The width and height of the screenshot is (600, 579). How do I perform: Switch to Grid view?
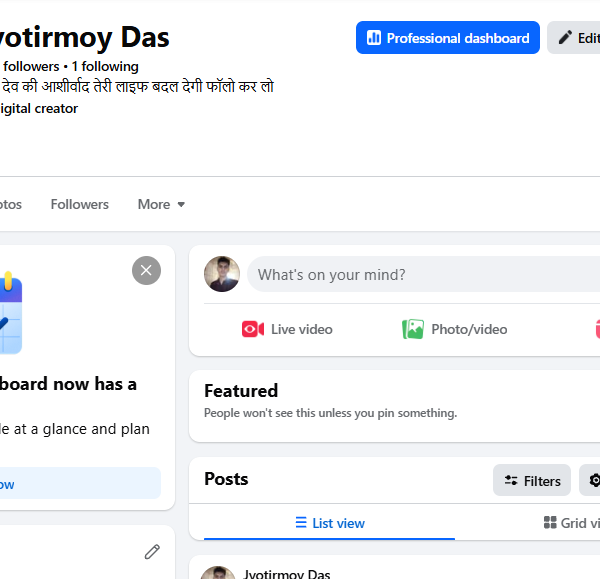coord(572,523)
